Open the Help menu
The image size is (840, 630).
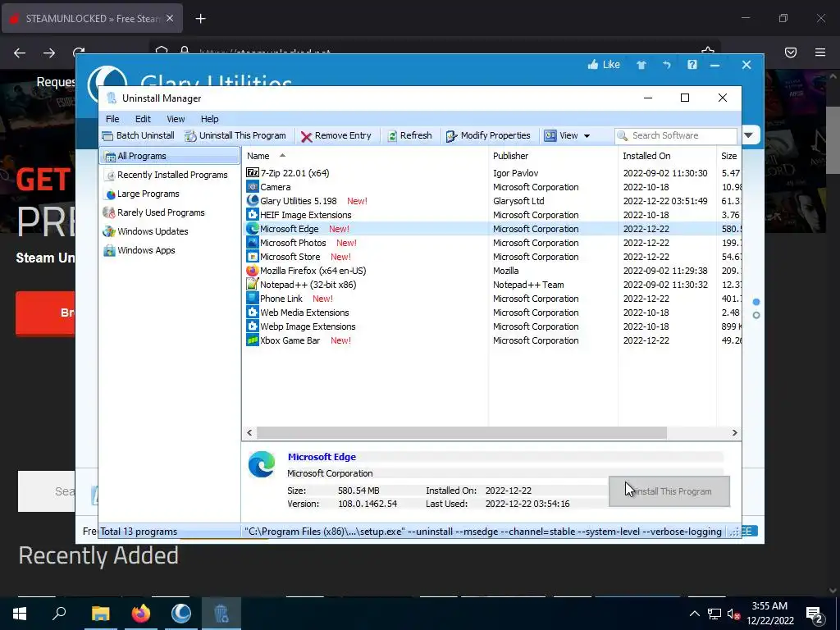pos(209,119)
